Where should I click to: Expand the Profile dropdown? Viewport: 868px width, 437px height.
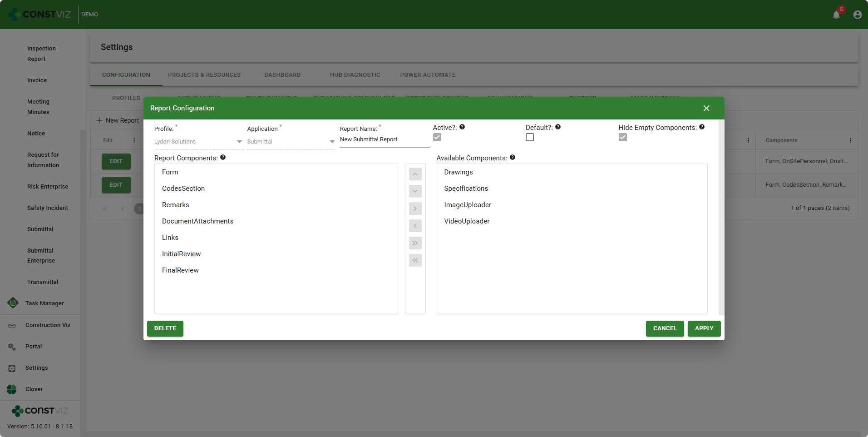click(239, 142)
